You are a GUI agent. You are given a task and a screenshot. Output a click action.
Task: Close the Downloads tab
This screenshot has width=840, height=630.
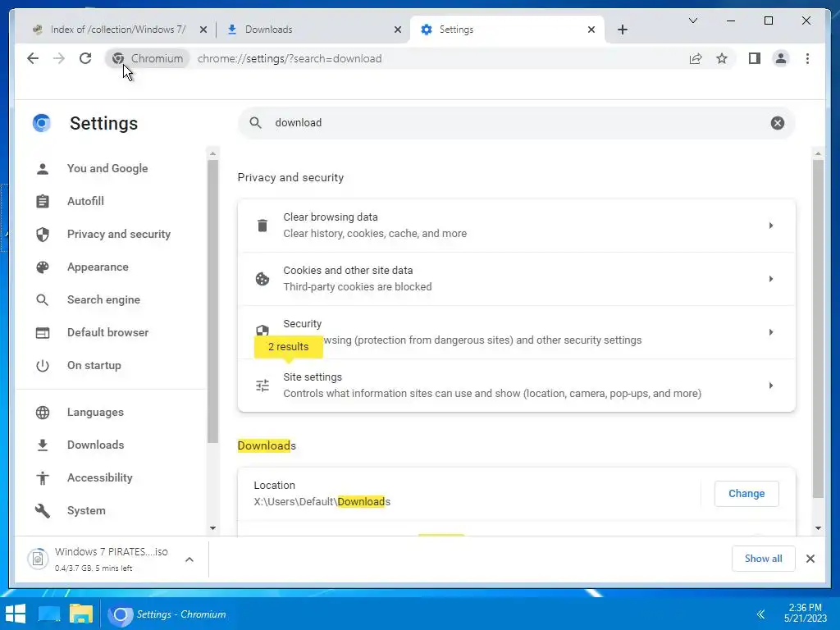398,30
